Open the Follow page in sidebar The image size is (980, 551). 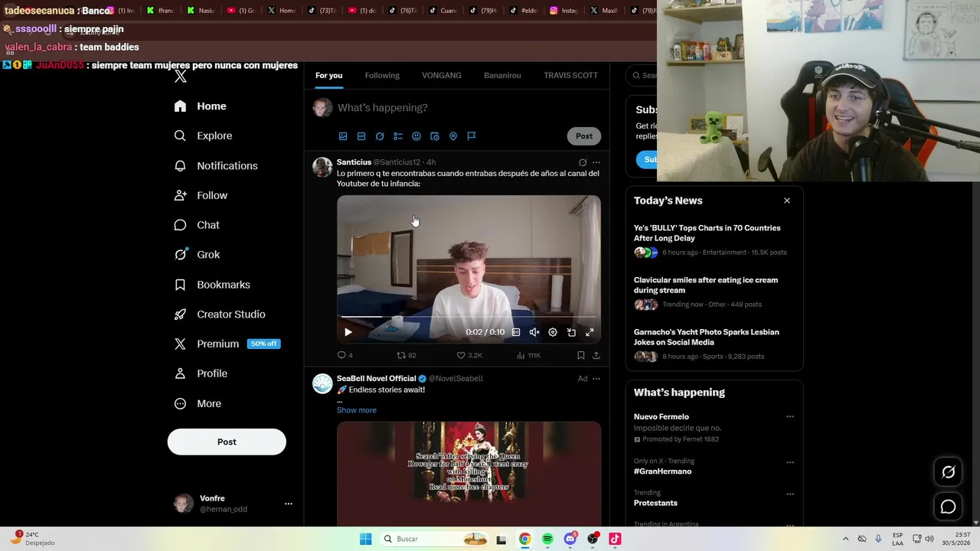pyautogui.click(x=201, y=195)
